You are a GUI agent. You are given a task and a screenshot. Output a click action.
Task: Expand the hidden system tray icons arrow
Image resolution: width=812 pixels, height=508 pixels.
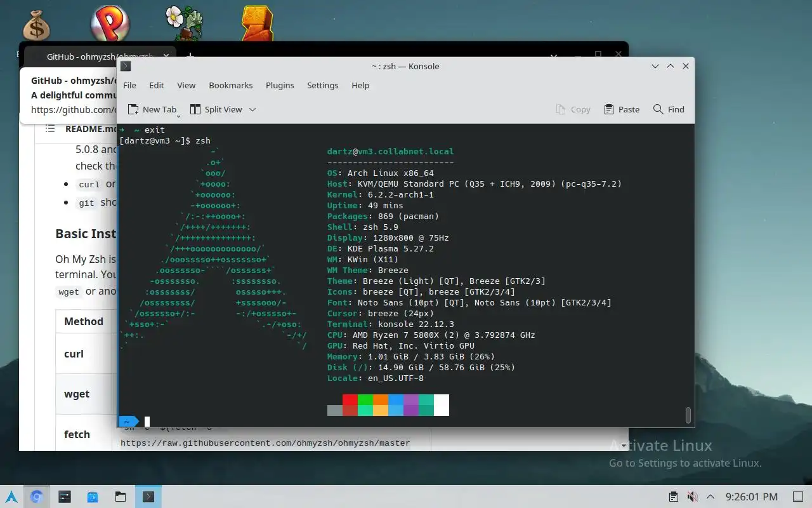(710, 497)
